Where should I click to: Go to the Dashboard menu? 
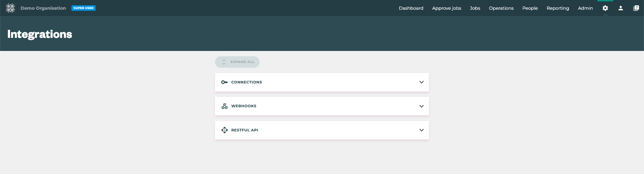411,8
